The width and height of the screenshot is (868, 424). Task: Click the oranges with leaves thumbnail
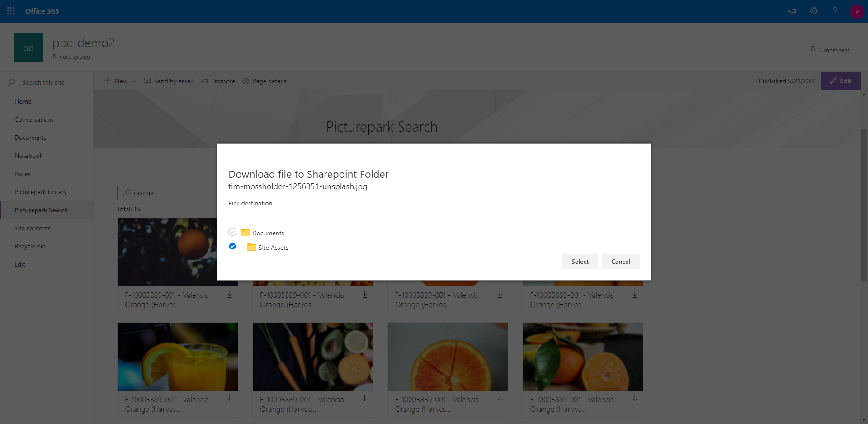[583, 357]
